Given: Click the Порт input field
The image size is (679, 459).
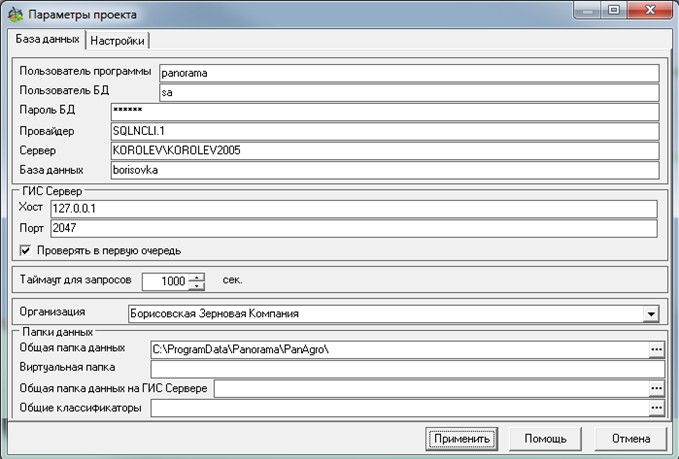Looking at the screenshot, I should click(353, 228).
